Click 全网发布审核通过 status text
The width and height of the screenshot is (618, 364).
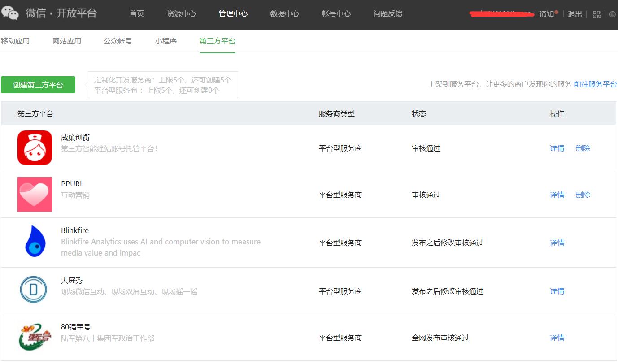(x=440, y=338)
